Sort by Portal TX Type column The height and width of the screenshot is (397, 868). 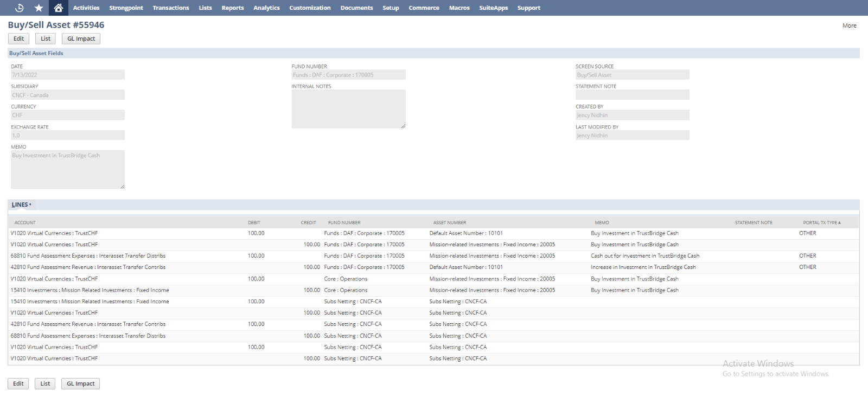point(821,222)
